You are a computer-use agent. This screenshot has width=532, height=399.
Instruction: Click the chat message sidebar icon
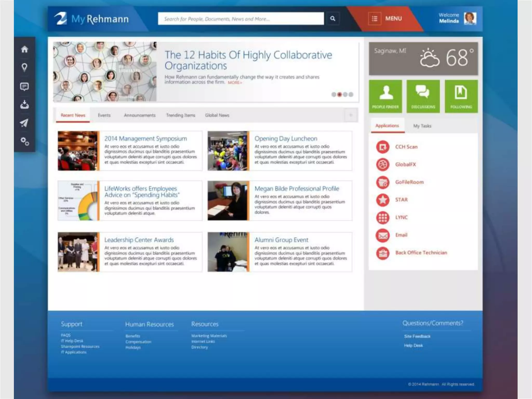pyautogui.click(x=24, y=86)
